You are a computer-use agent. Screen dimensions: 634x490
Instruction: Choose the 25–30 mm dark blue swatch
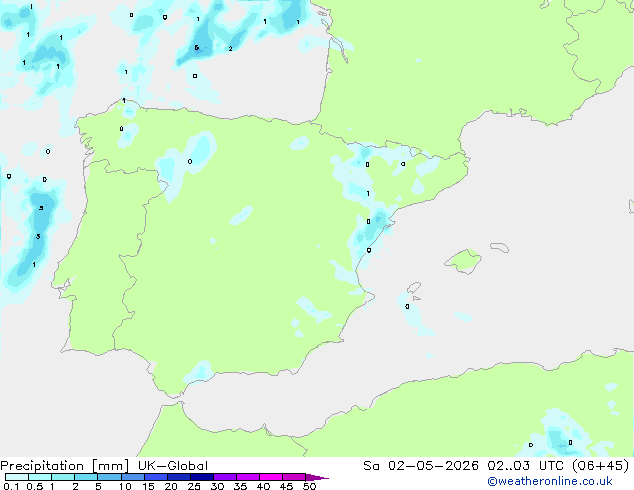point(201,477)
